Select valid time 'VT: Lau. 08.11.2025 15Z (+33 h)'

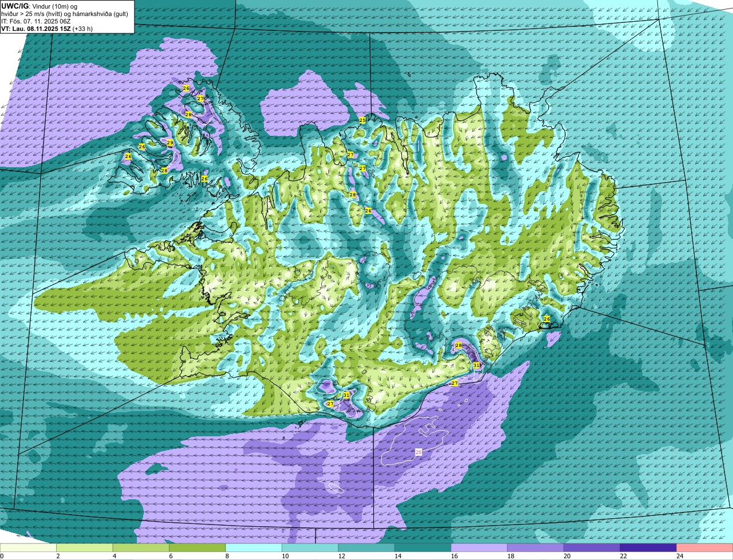tap(47, 28)
